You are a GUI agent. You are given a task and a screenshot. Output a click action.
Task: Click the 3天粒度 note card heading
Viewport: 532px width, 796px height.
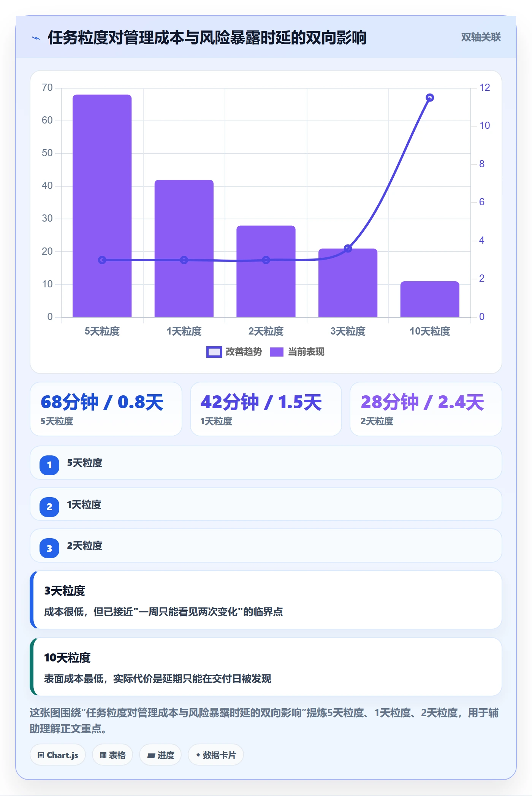point(65,591)
